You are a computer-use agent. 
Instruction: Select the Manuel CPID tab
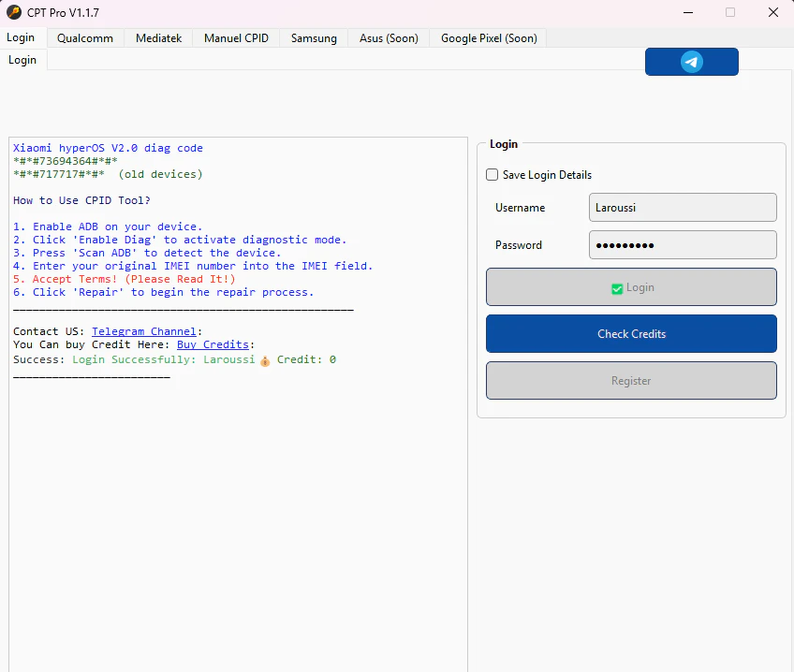click(x=236, y=38)
